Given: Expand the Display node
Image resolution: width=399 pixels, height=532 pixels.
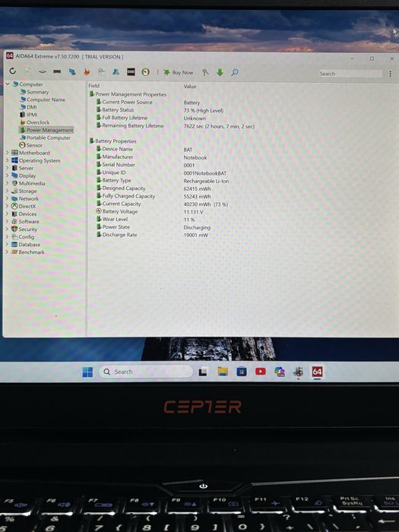Looking at the screenshot, I should tap(7, 176).
